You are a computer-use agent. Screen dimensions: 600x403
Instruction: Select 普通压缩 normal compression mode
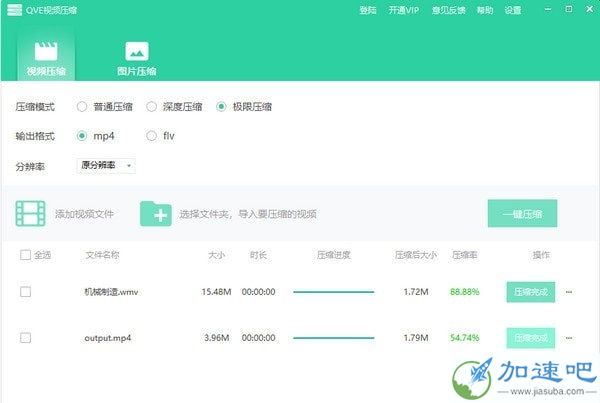(82, 106)
